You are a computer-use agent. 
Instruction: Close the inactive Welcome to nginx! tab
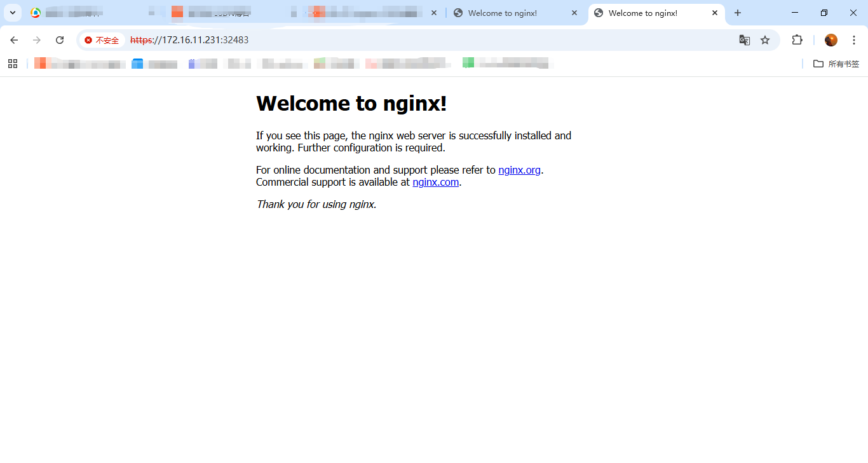(x=574, y=13)
